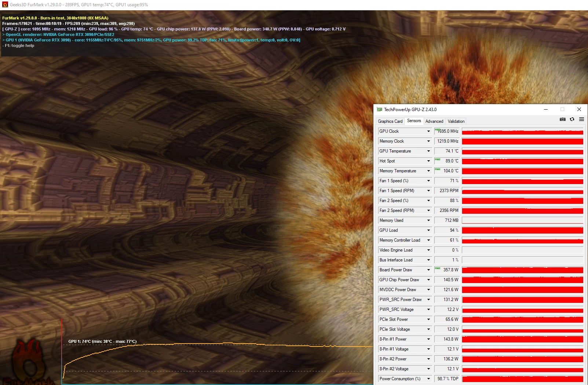The height and width of the screenshot is (385, 588).
Task: Go to the Validation tab
Action: click(x=456, y=121)
